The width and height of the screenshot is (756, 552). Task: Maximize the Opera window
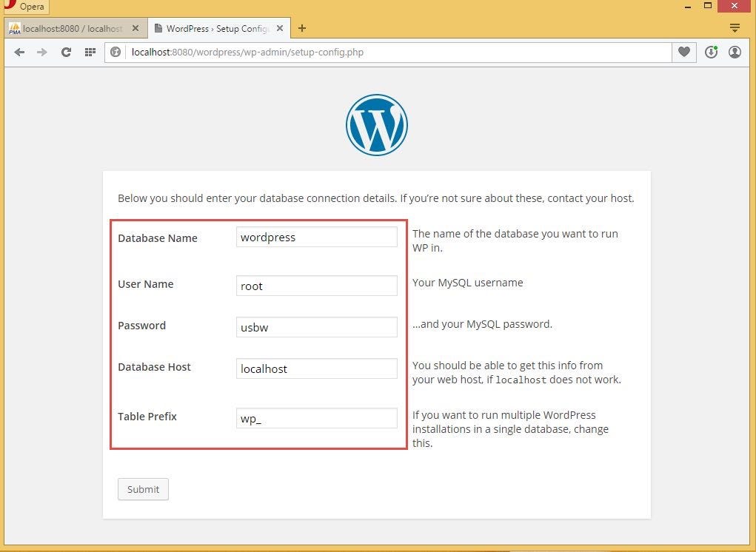click(708, 6)
